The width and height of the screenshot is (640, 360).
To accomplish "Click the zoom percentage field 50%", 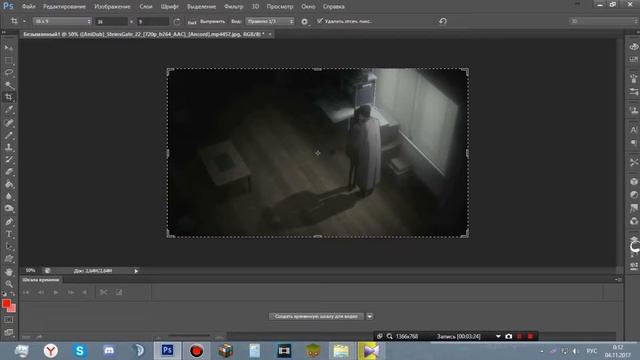I will [x=30, y=271].
